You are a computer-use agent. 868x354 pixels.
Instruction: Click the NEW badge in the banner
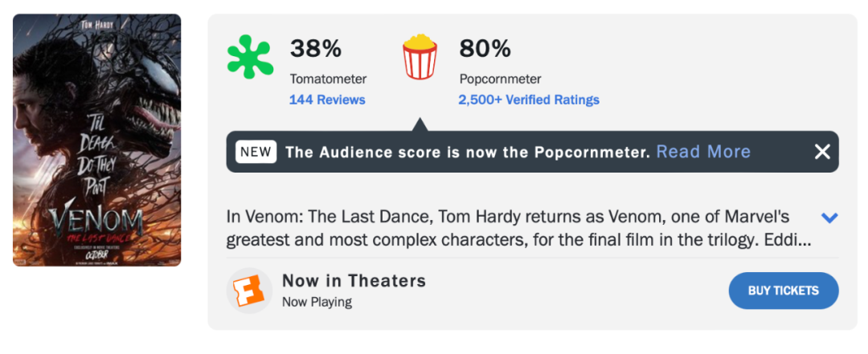[x=256, y=152]
